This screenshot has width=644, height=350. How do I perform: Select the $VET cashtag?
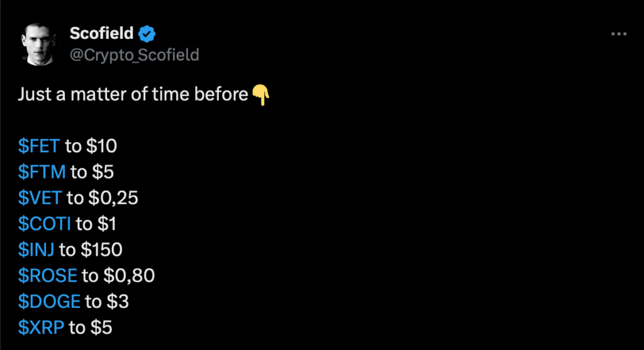click(x=40, y=198)
